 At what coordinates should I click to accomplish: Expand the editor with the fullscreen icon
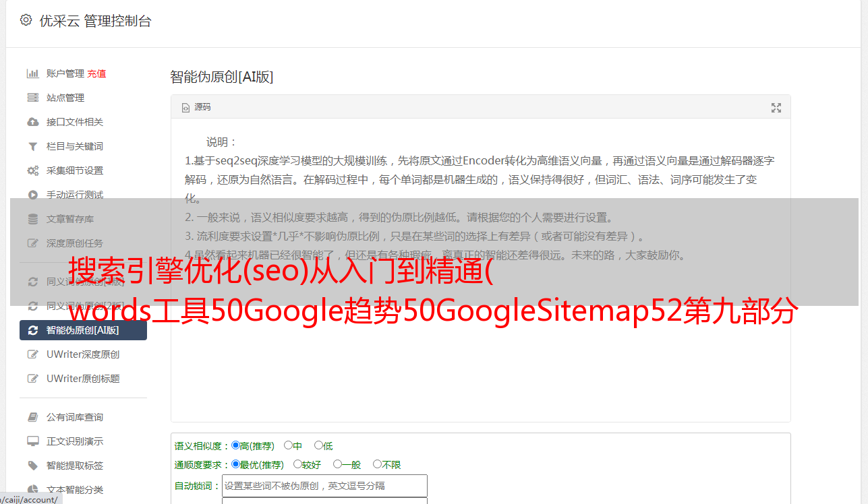click(776, 107)
